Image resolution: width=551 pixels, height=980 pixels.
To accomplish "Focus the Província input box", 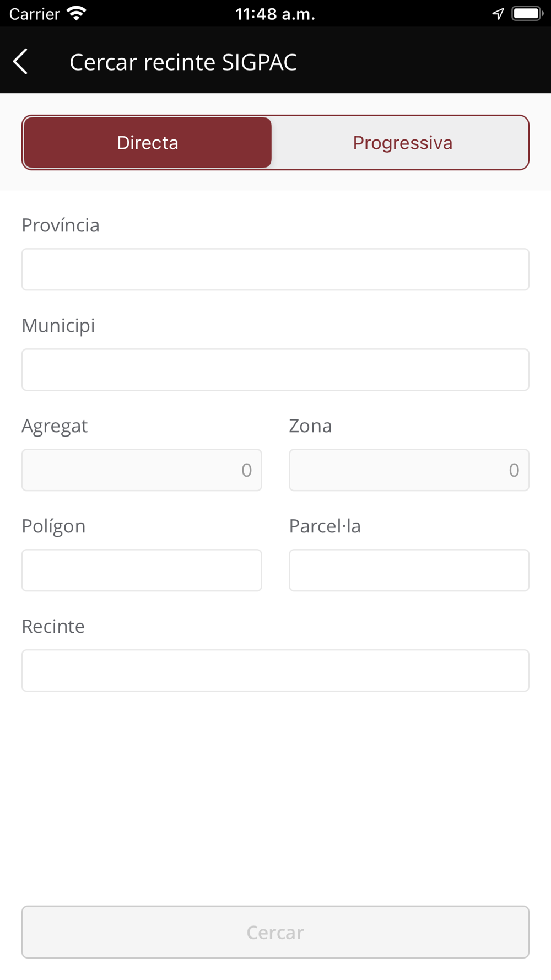I will pyautogui.click(x=275, y=270).
